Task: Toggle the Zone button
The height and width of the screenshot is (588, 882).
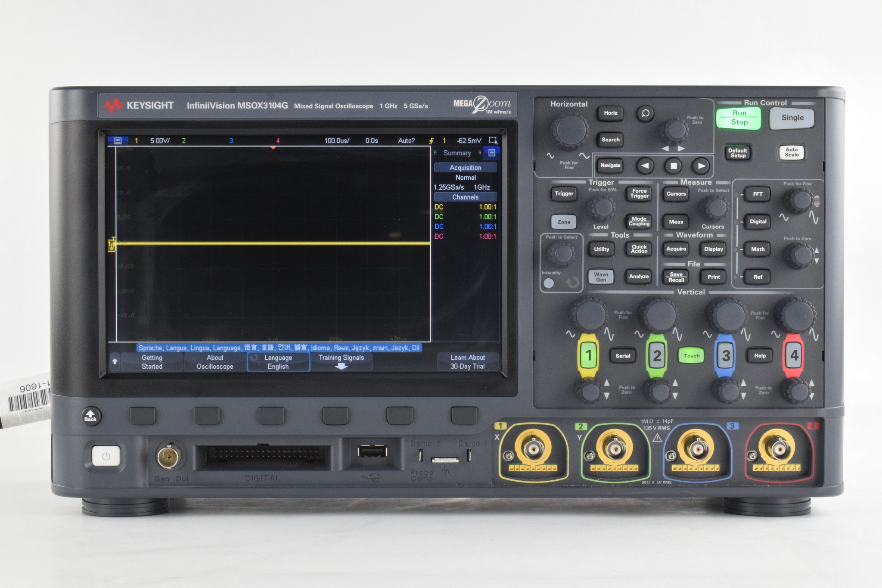Action: point(564,222)
